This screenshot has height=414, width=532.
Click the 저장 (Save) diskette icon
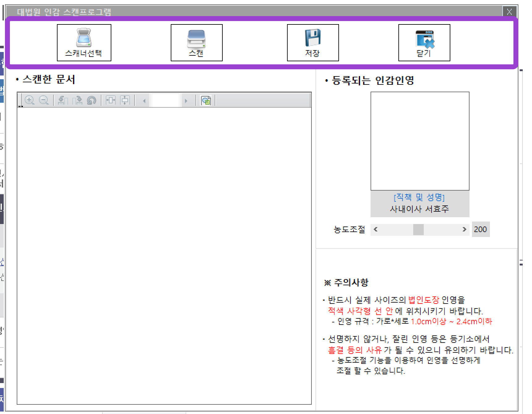click(x=313, y=43)
